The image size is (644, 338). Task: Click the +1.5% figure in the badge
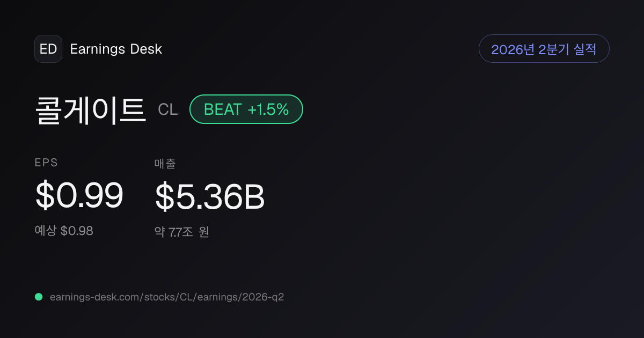point(268,109)
